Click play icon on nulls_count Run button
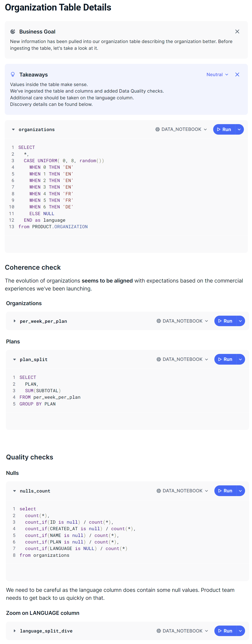The width and height of the screenshot is (252, 644). (x=220, y=491)
